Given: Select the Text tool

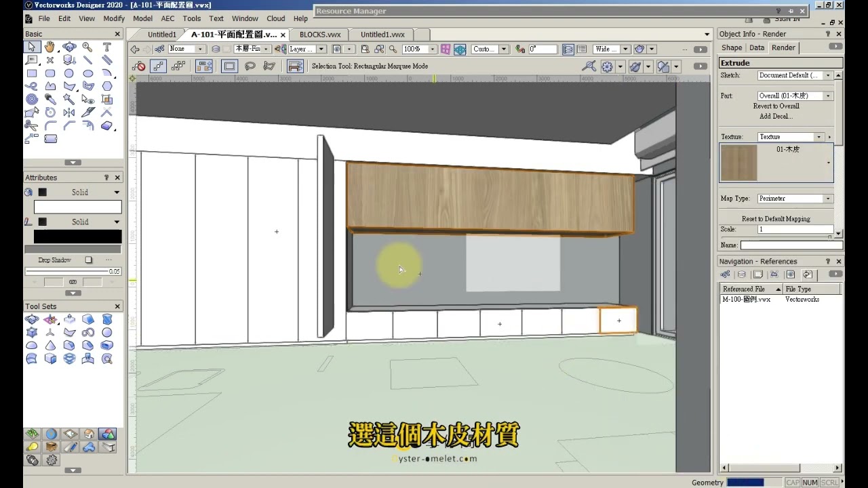Looking at the screenshot, I should [x=106, y=47].
